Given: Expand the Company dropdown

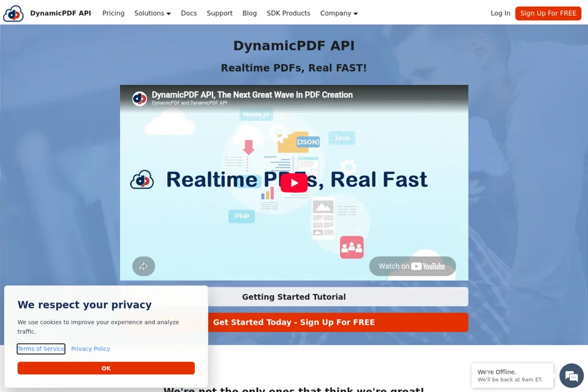Looking at the screenshot, I should coord(339,13).
